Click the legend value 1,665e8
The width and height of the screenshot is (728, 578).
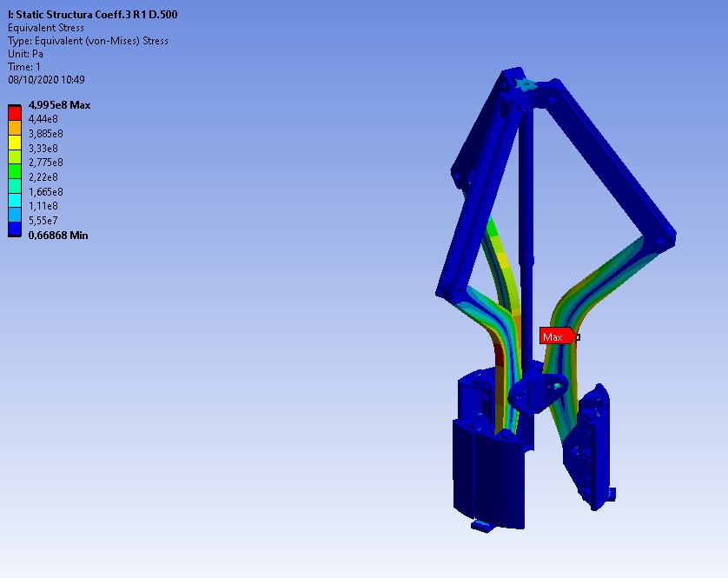pyautogui.click(x=45, y=191)
